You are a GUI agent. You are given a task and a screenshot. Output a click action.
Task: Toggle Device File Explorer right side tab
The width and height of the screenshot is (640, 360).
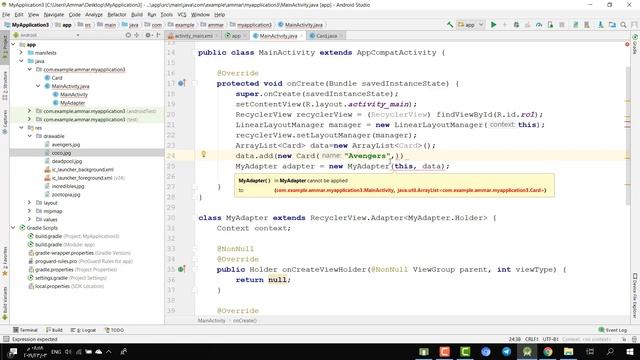tap(635, 296)
